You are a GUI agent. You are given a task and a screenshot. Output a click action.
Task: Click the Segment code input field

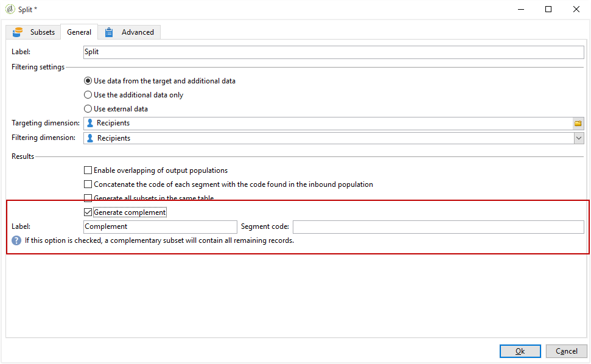click(438, 227)
